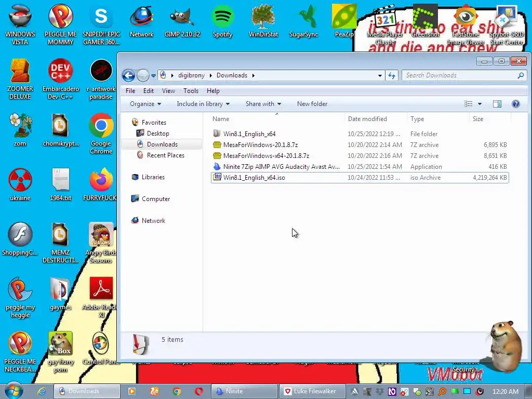Click the PeaZip desktop icon
This screenshot has height=399, width=532.
(x=344, y=22)
